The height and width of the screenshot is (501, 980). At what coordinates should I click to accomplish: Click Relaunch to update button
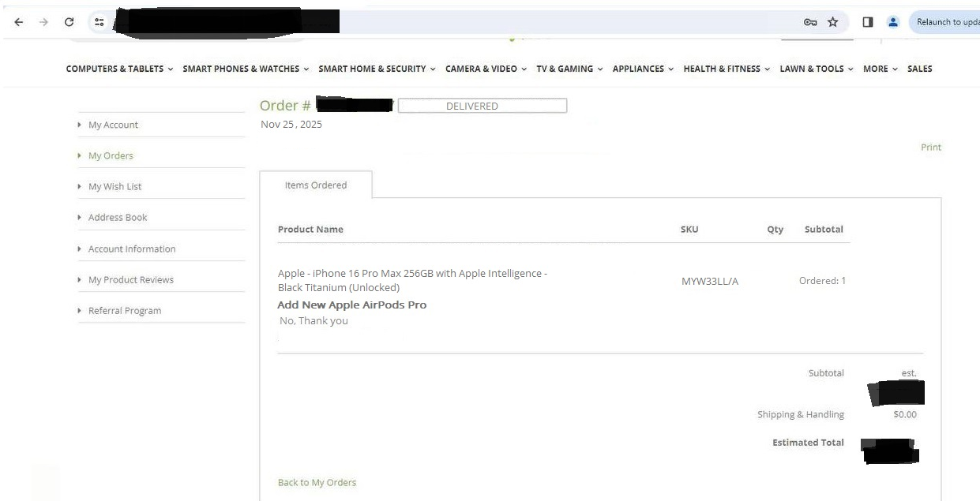(947, 22)
